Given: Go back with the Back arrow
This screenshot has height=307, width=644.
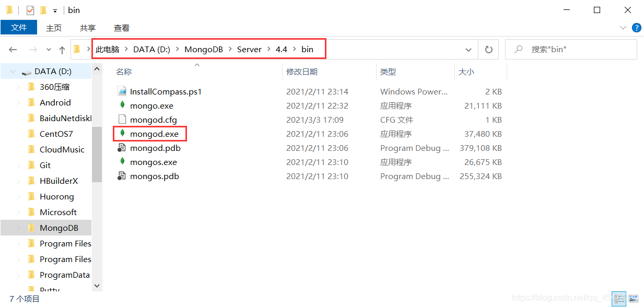Looking at the screenshot, I should pyautogui.click(x=13, y=50).
